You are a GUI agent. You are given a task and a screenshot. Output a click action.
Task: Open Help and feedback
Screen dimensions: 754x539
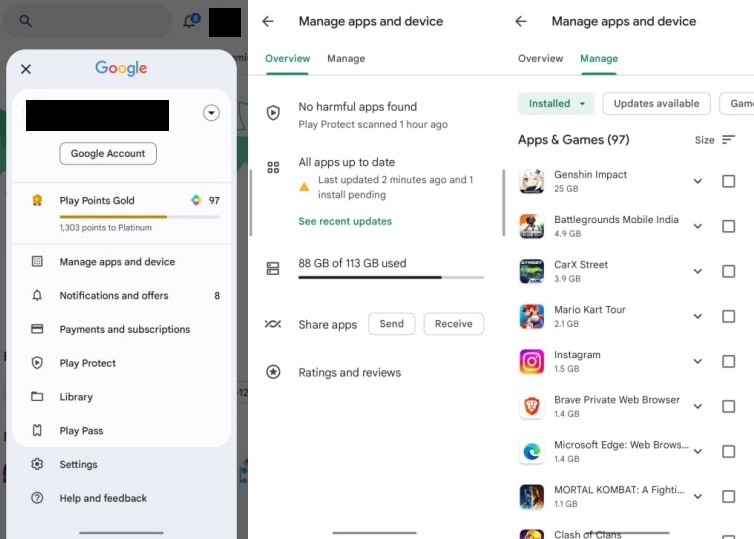point(121,498)
